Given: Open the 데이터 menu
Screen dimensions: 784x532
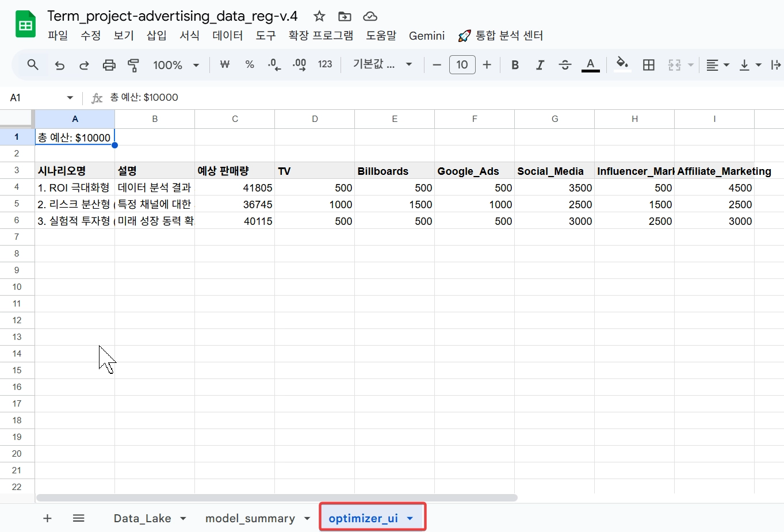Looking at the screenshot, I should click(227, 36).
